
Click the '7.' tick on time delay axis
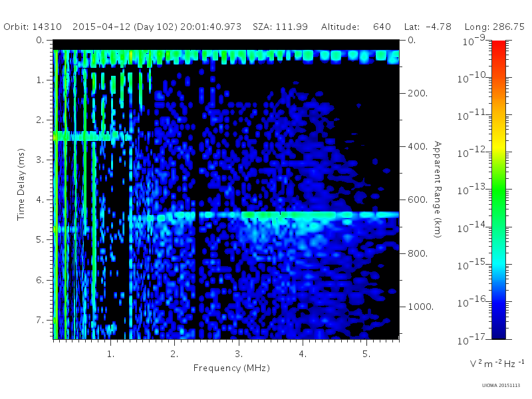[41, 320]
